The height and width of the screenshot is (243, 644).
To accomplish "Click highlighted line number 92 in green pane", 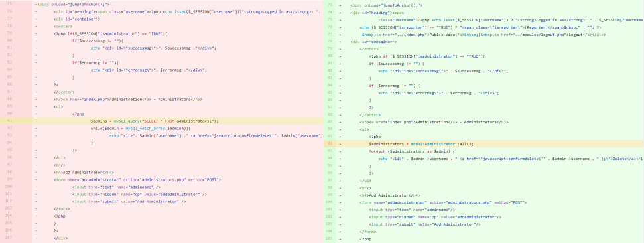I will [x=330, y=144].
